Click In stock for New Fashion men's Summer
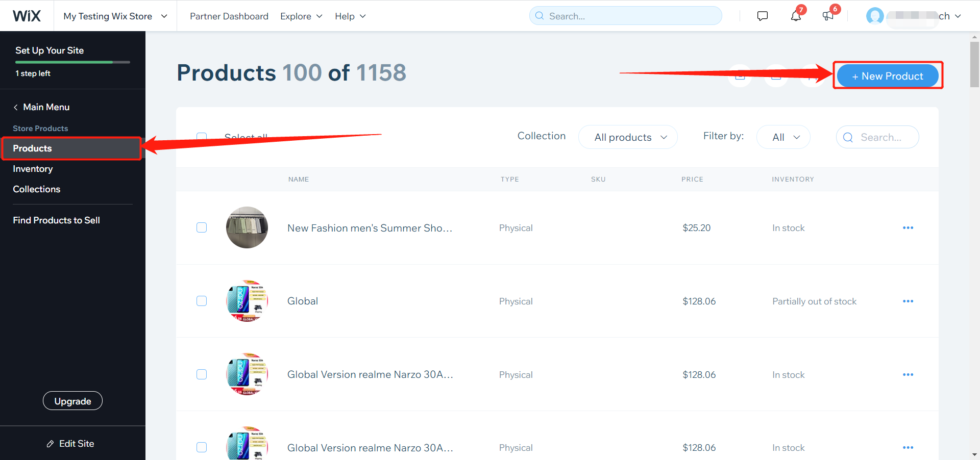Viewport: 980px width, 460px height. [788, 228]
